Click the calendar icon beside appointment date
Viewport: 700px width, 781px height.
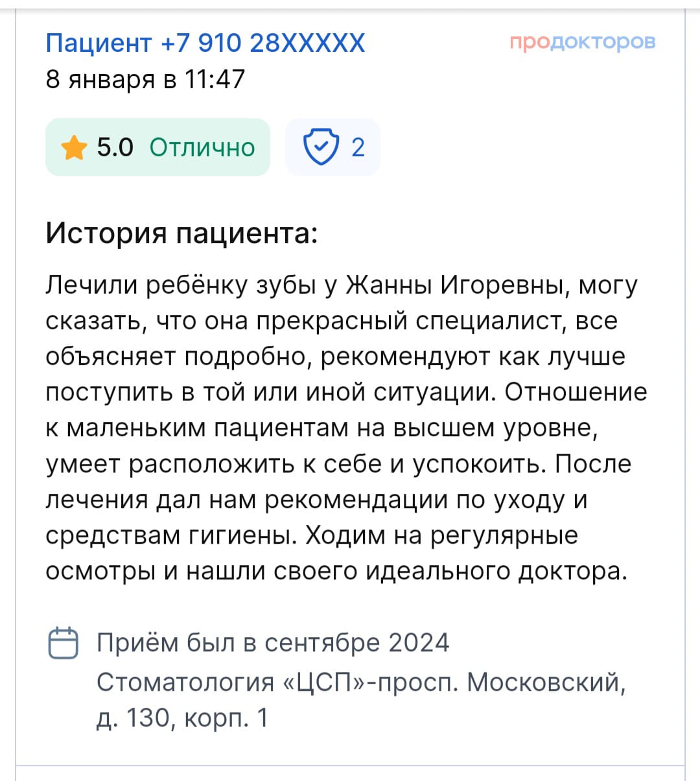click(x=64, y=643)
